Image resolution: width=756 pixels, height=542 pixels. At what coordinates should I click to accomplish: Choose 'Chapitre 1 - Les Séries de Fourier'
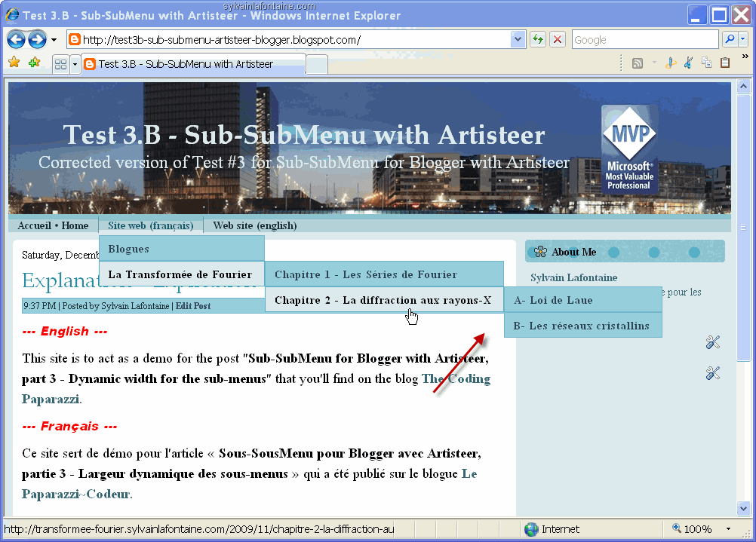coord(384,274)
